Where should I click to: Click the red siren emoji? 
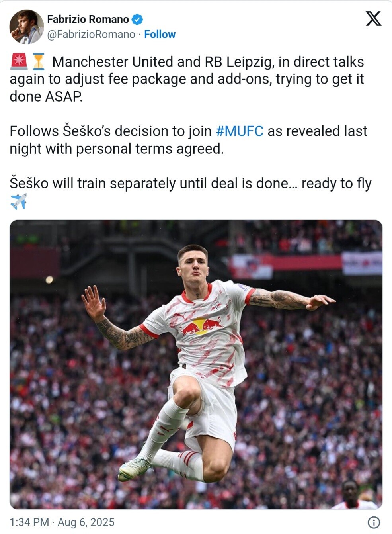[x=19, y=61]
